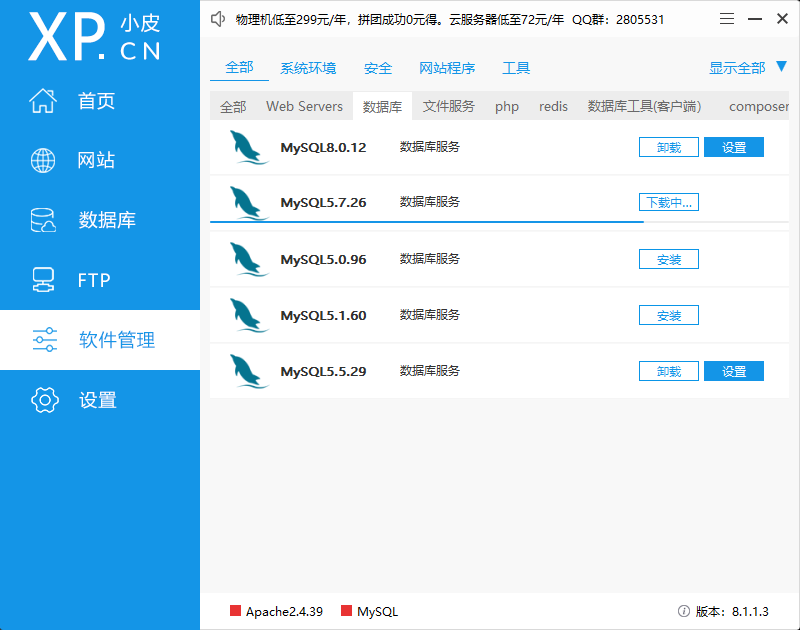Viewport: 800px width, 630px height.
Task: Click the MySQL5.5.29 dolphin icon
Action: 248,371
